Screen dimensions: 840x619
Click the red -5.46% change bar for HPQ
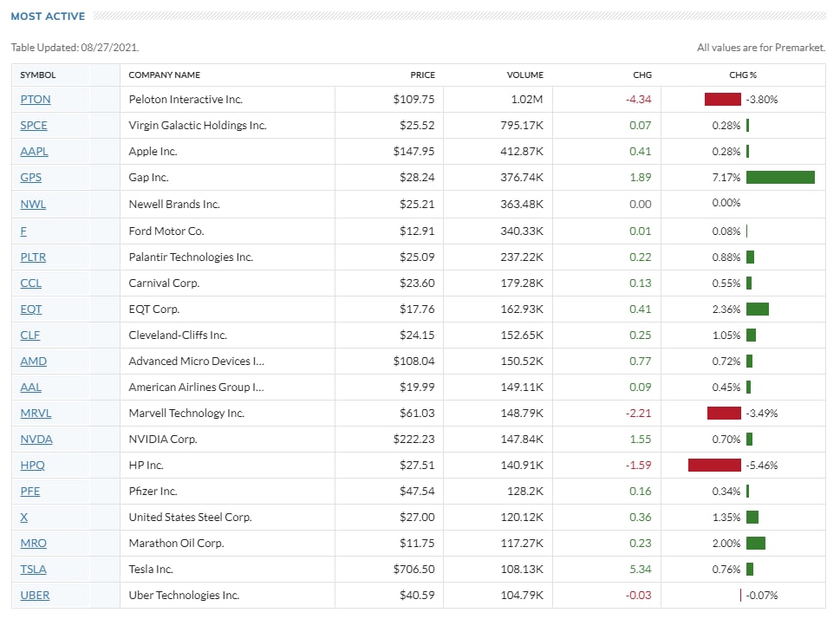[x=714, y=466]
